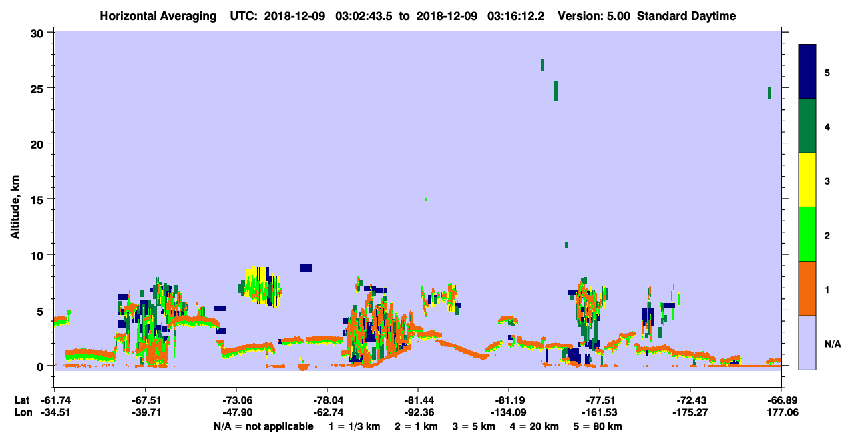Click the tiny green dot near 15 km altitude

click(426, 199)
